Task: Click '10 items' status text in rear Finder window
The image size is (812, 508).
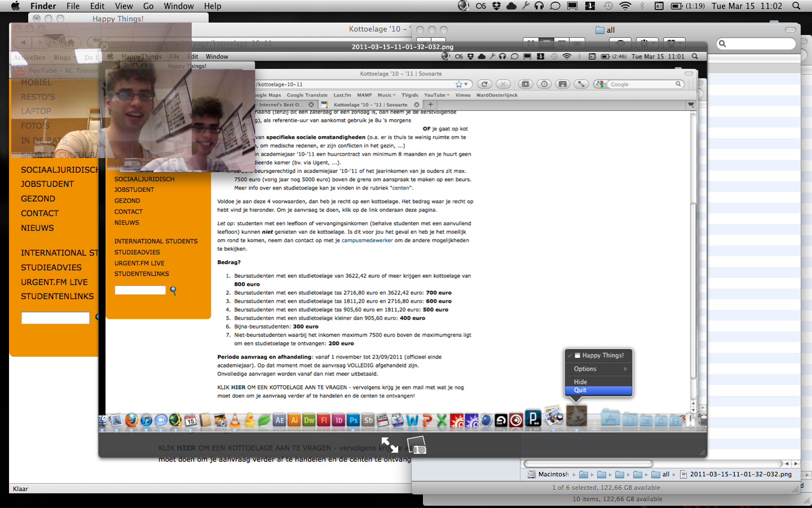Action: (617, 499)
